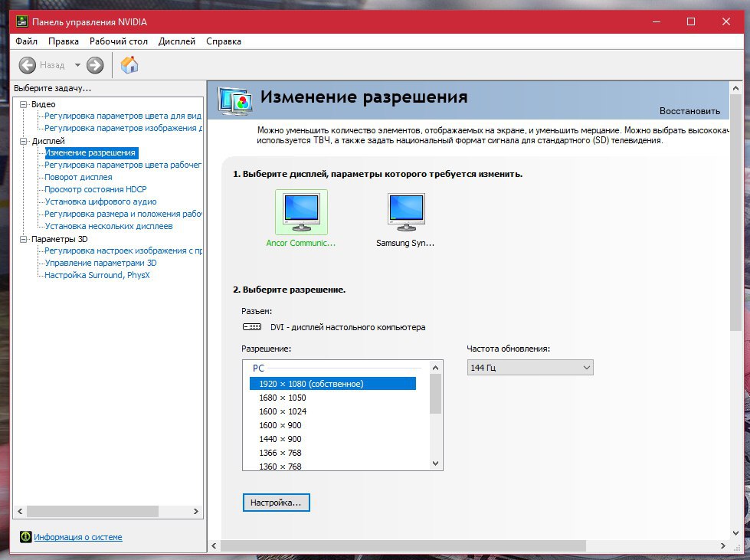Viewport: 750px width, 560px height.
Task: Maximize the NVIDIA control panel window
Action: (x=691, y=21)
